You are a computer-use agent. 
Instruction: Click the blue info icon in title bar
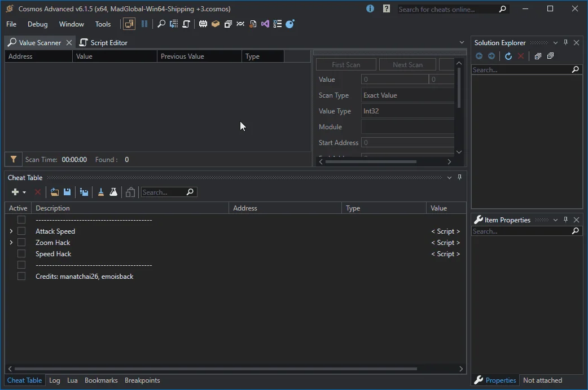click(x=370, y=8)
